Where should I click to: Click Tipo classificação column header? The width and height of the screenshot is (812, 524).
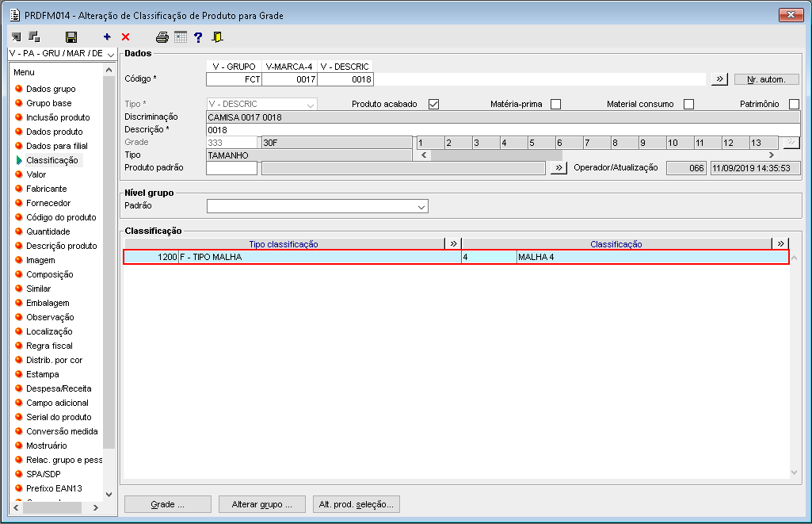coord(284,244)
